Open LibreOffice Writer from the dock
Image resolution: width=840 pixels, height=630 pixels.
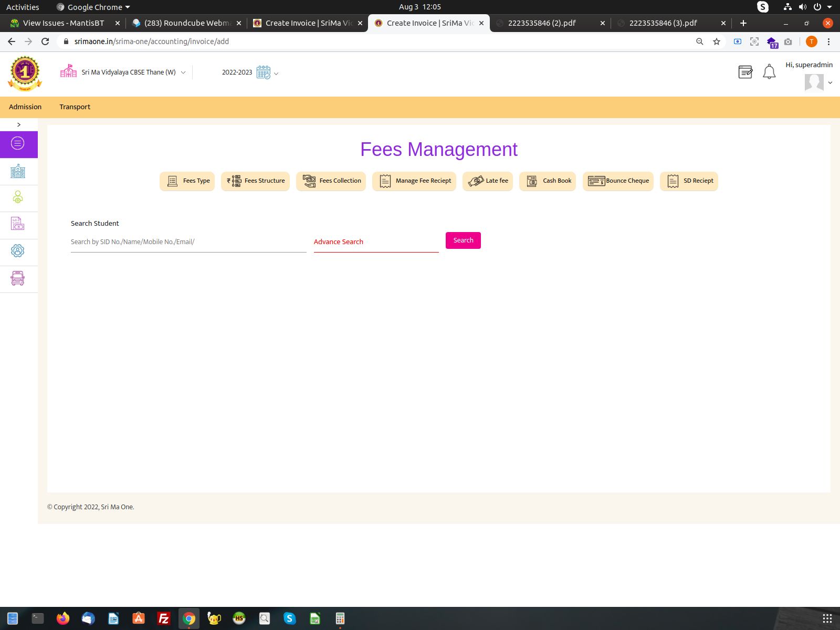(113, 618)
